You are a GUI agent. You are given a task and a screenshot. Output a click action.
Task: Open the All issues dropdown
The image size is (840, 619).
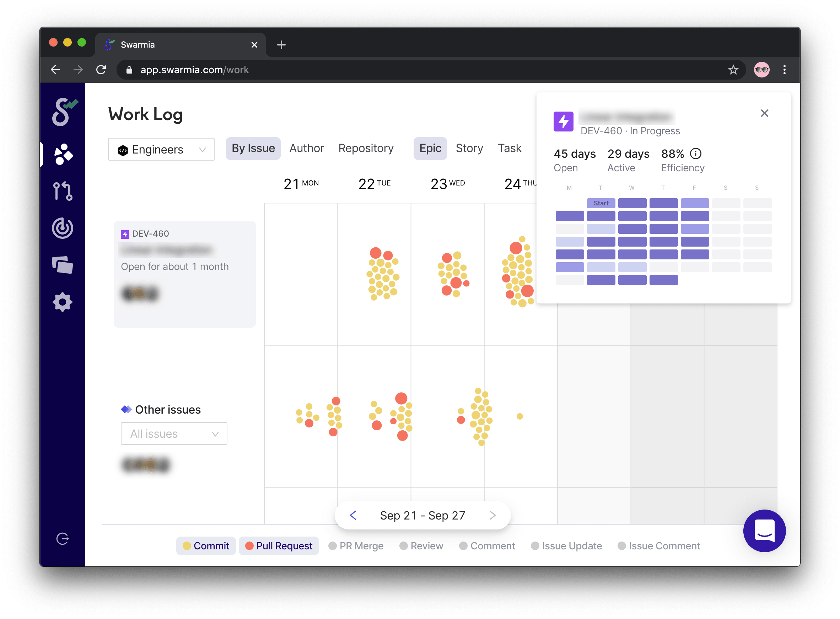tap(174, 434)
